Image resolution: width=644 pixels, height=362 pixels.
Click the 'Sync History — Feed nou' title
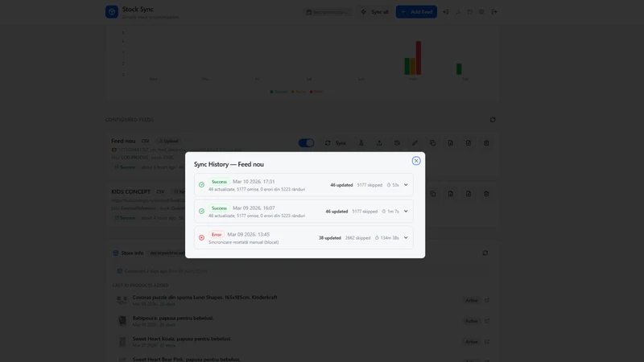click(229, 164)
